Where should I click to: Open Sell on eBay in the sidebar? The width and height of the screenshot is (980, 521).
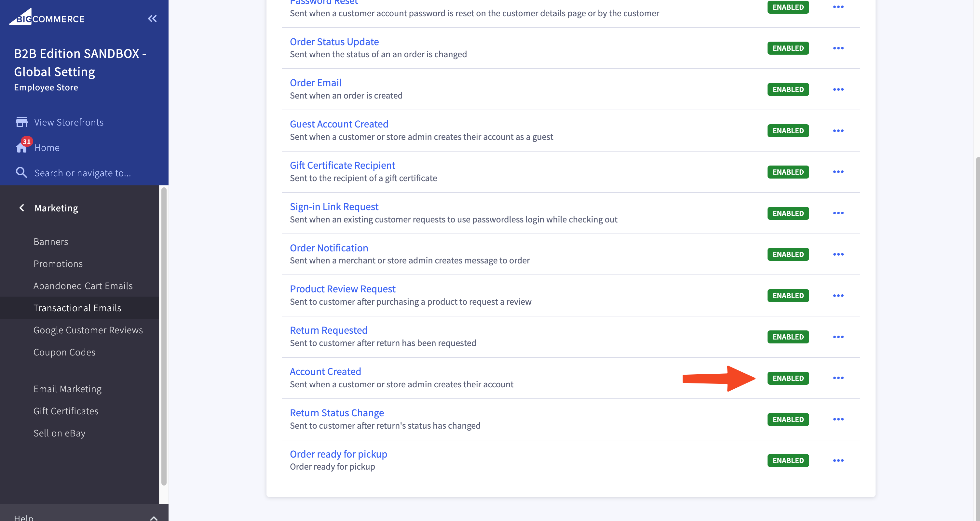click(59, 433)
